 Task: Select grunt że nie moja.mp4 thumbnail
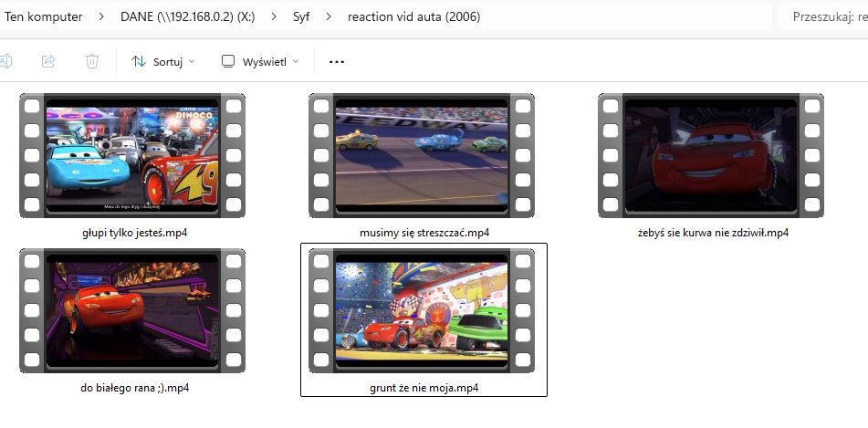tap(422, 310)
